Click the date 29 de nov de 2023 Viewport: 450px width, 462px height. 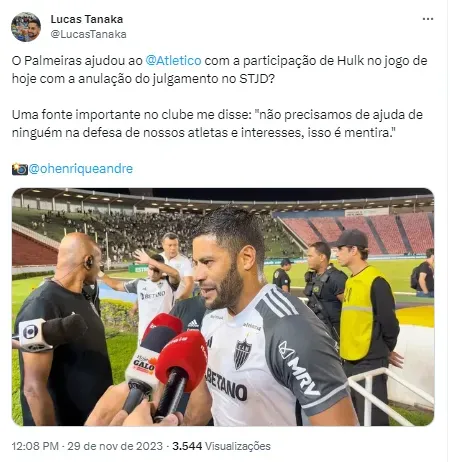point(115,446)
